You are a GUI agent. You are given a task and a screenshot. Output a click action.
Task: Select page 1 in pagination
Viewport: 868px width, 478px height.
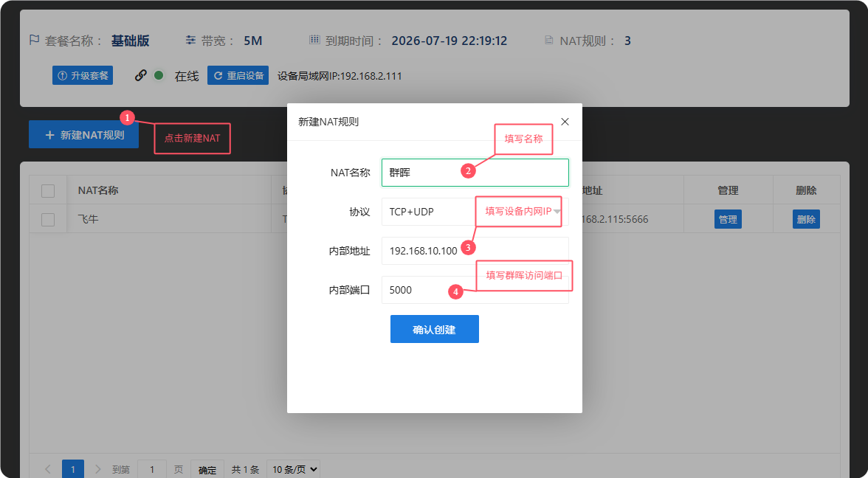click(x=73, y=469)
